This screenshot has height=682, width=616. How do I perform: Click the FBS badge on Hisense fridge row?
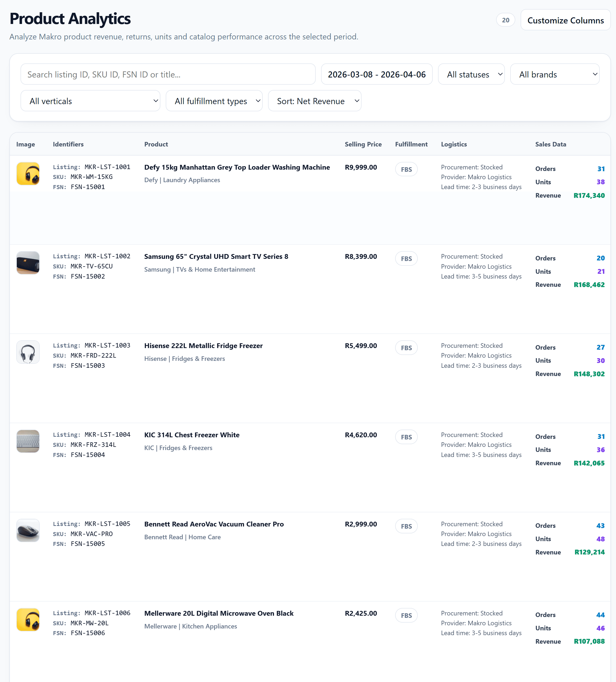(x=406, y=348)
